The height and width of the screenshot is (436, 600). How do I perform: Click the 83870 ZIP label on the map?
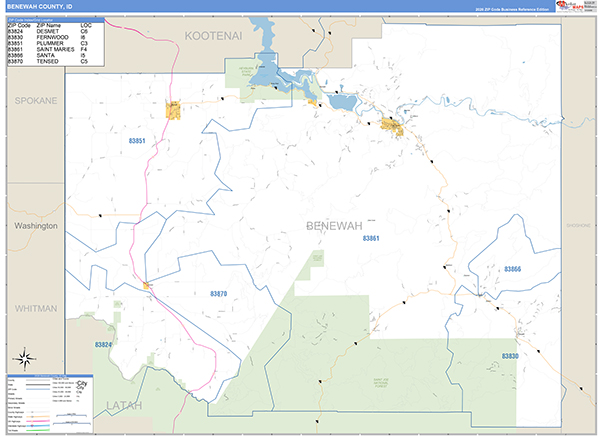coord(218,294)
